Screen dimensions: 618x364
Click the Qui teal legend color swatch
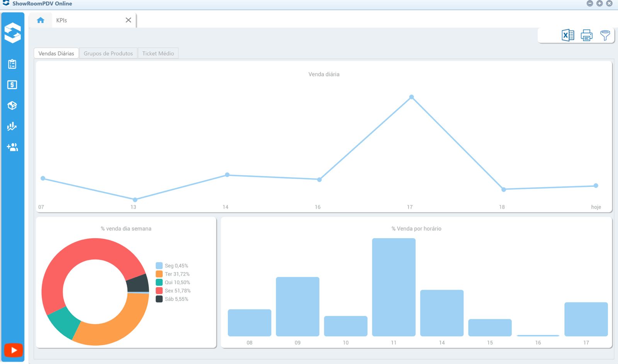tap(159, 282)
